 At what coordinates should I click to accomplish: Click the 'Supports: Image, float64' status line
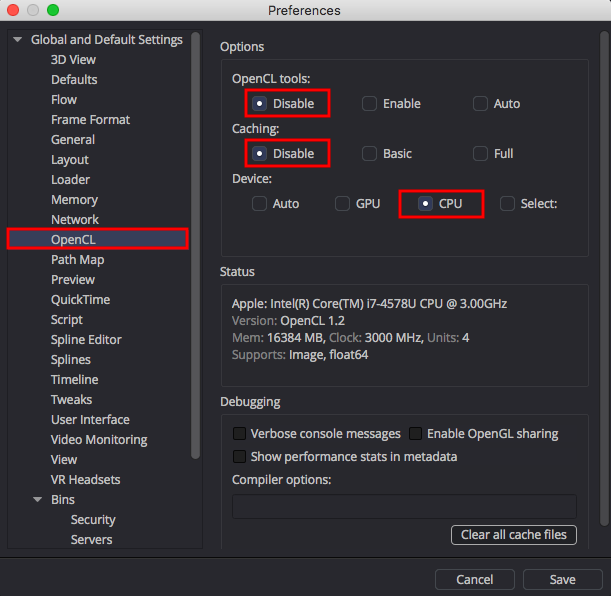(x=300, y=355)
